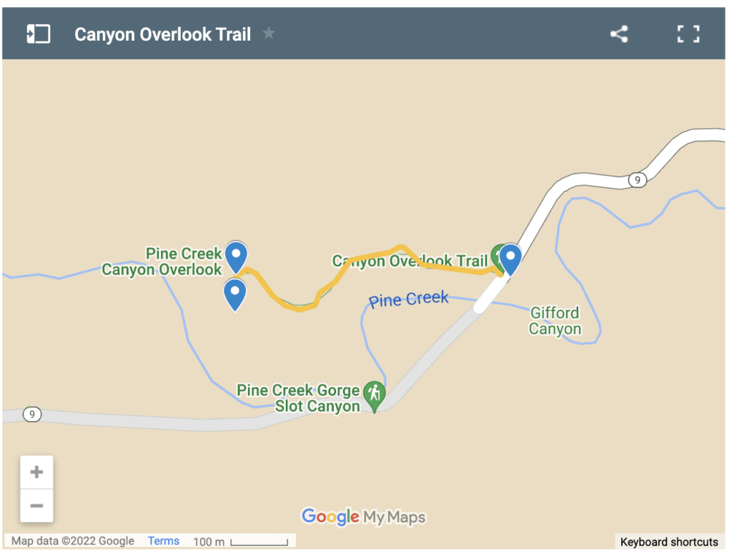The width and height of the screenshot is (732, 560).
Task: Click route 9 shield near top right
Action: click(x=637, y=180)
